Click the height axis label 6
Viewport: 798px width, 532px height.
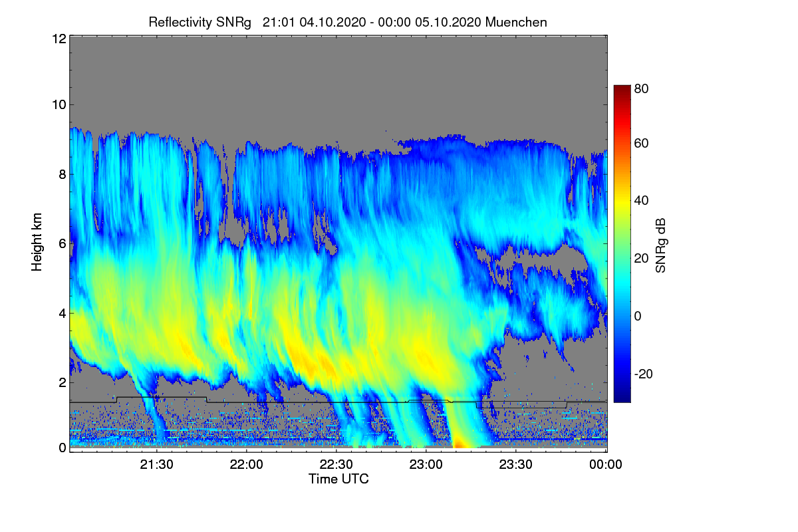[62, 244]
